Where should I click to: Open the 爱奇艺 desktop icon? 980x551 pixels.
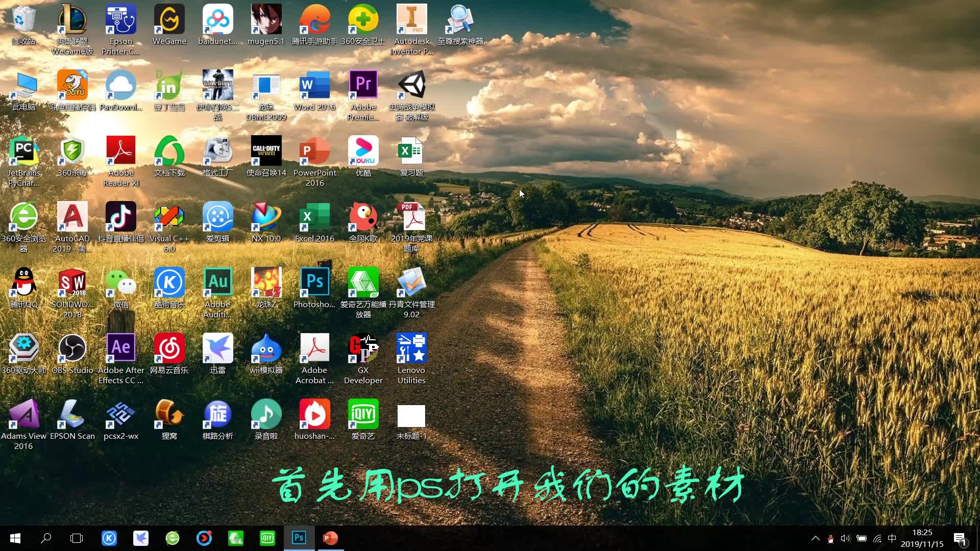(x=363, y=420)
